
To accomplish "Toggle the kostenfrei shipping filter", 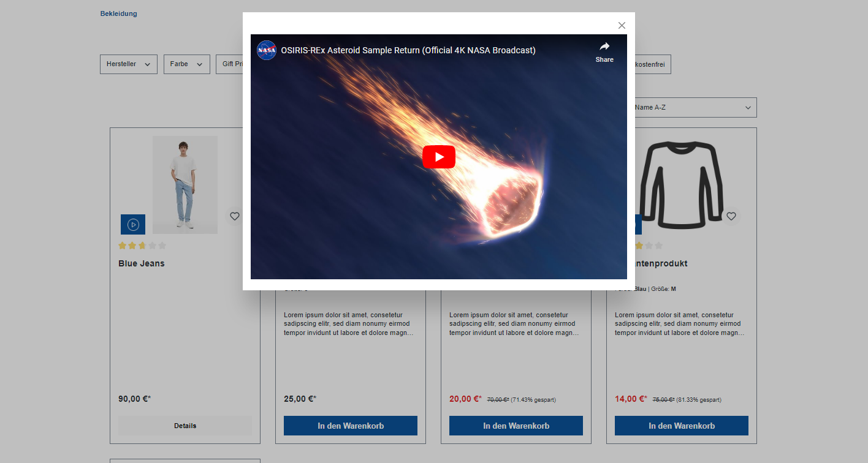I will tap(653, 64).
